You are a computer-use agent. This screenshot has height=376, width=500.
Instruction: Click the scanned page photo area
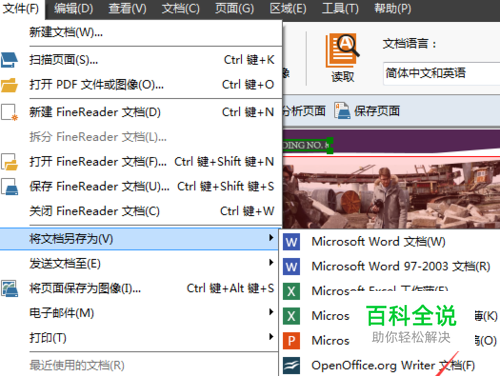(x=391, y=193)
